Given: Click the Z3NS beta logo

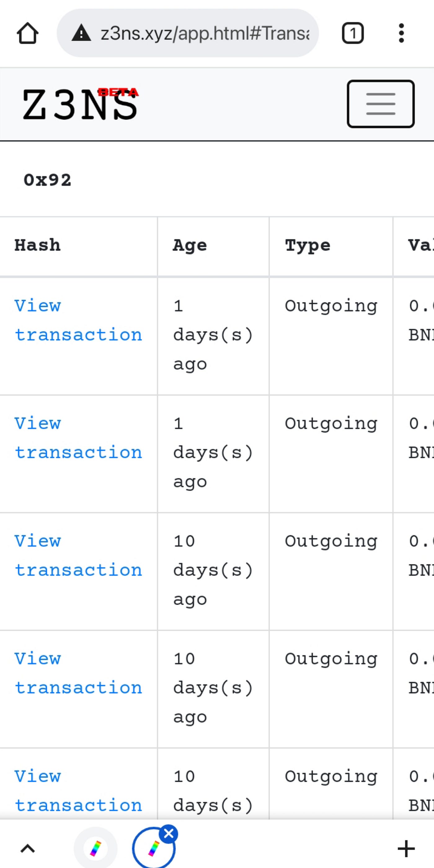Looking at the screenshot, I should (80, 104).
